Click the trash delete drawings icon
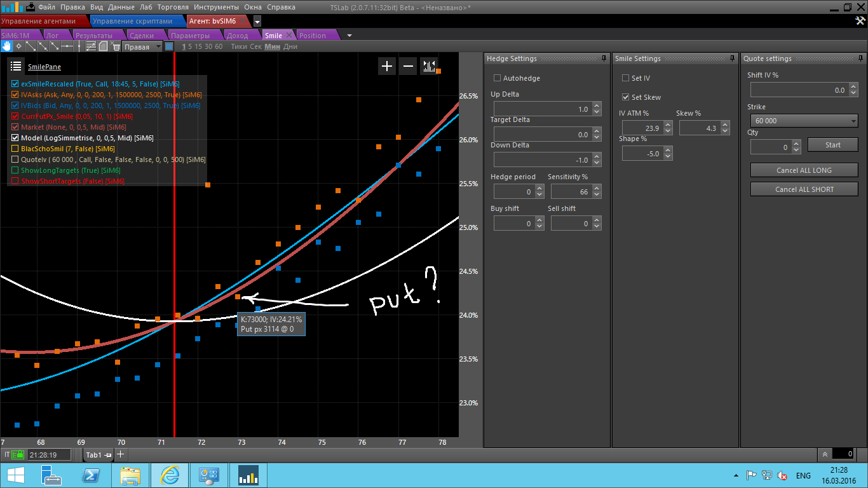 coord(116,46)
